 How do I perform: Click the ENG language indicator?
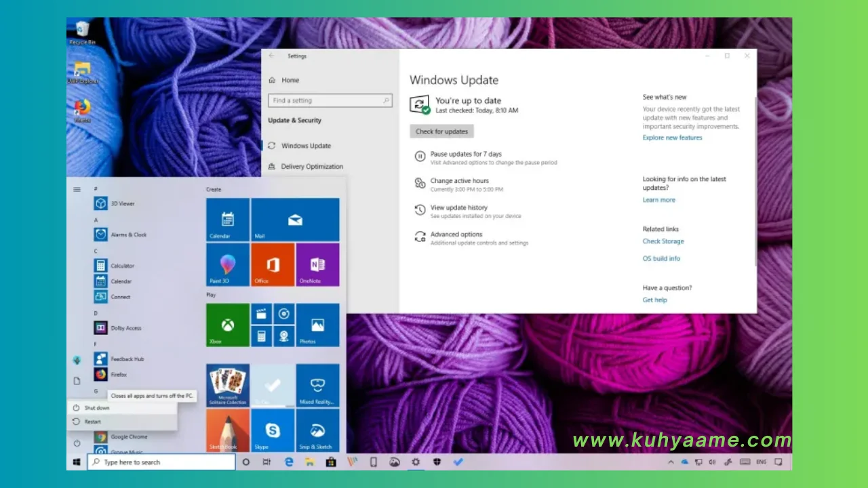coord(761,462)
